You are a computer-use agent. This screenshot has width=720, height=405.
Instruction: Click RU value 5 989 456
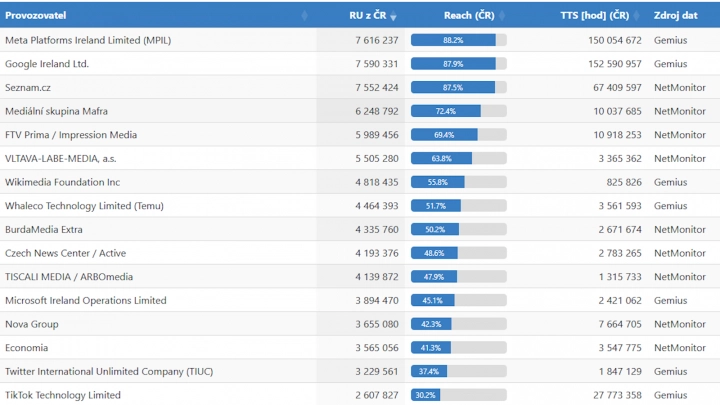[x=377, y=135]
